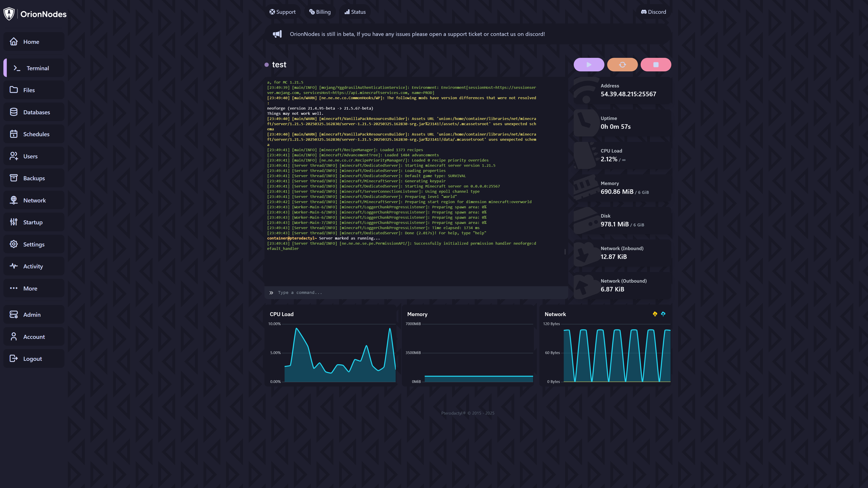
Task: Open the Billing link
Action: 320,12
